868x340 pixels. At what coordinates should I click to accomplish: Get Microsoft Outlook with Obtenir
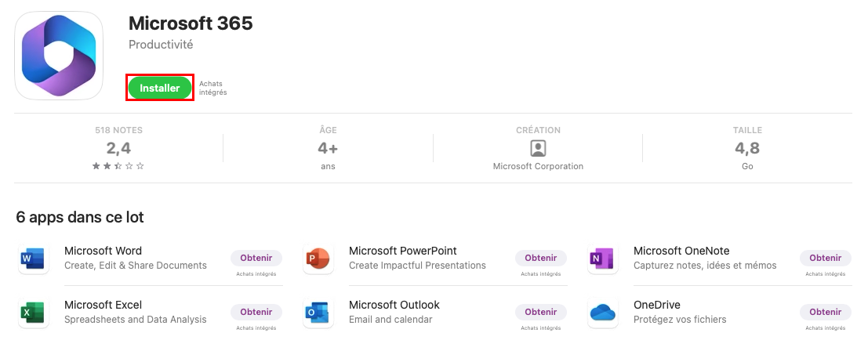point(541,312)
